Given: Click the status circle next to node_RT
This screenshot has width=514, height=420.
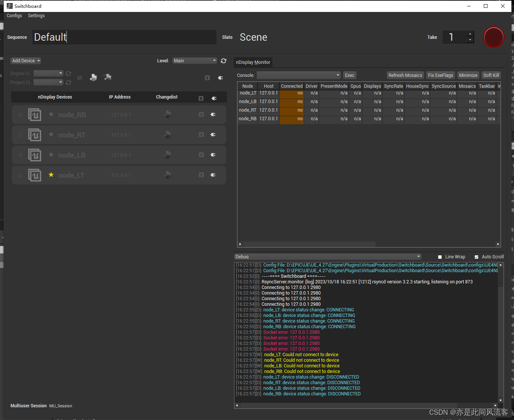Looking at the screenshot, I should click(21, 135).
